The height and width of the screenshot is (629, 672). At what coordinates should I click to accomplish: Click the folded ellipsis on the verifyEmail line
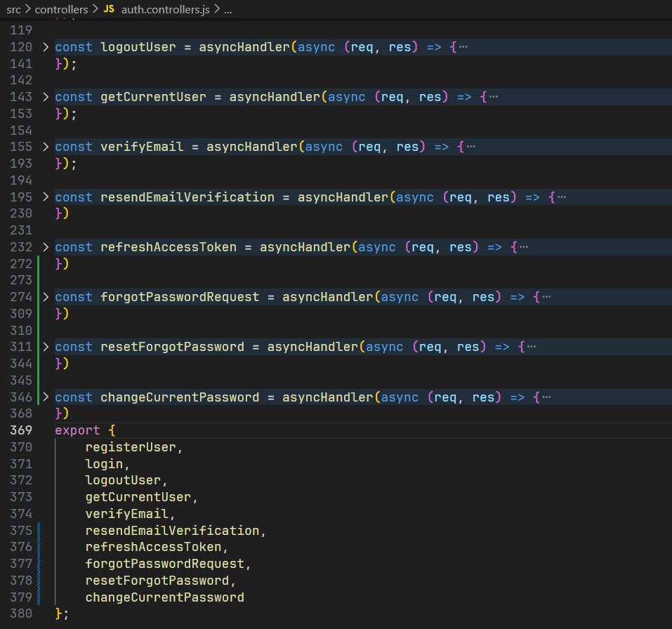[x=471, y=147]
